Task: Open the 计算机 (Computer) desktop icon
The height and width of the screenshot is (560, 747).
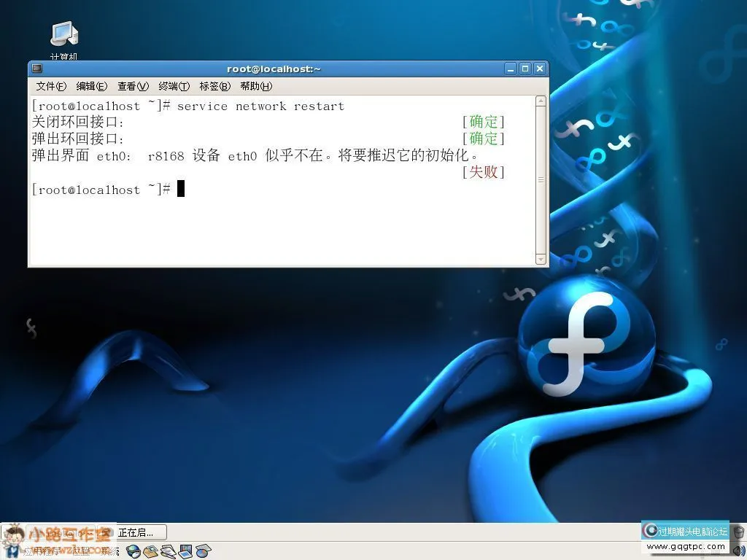Action: (63, 33)
